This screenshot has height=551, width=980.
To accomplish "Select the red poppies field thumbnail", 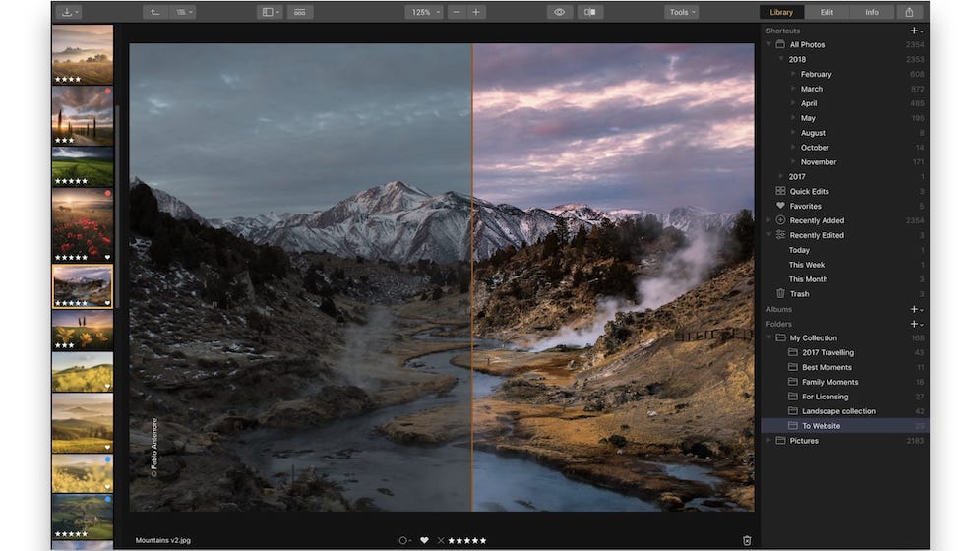I will [x=82, y=224].
